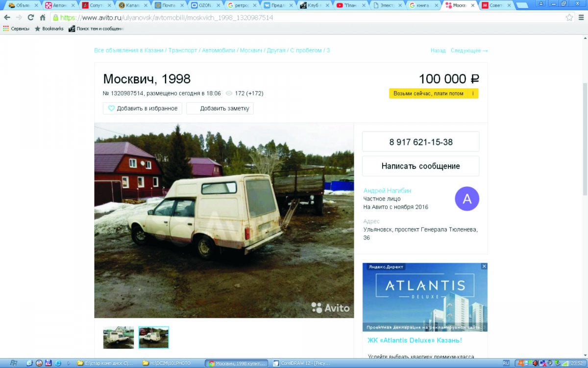Open Windows Start menu
This screenshot has height=368, width=588.
[13, 363]
